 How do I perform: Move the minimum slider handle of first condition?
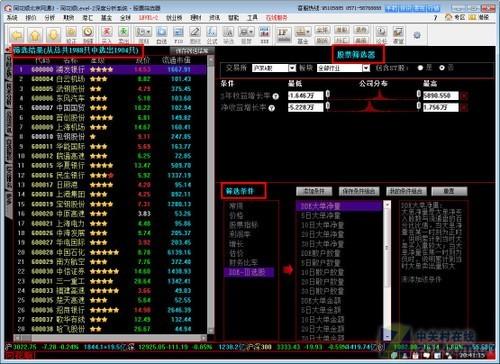click(328, 94)
